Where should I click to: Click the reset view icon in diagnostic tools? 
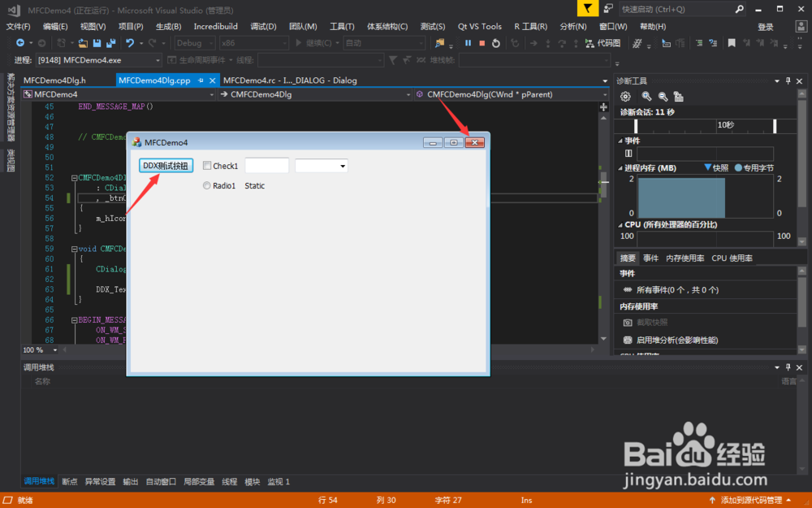(678, 97)
